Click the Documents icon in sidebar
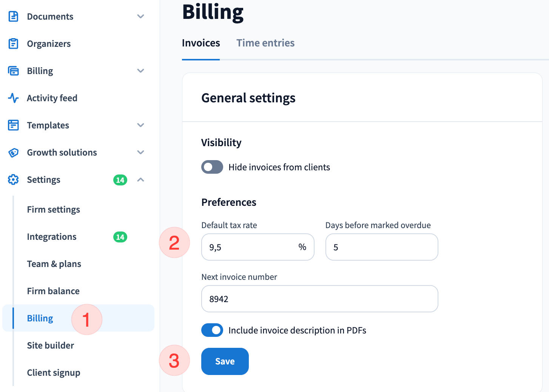Screen dimensions: 549x392 click(14, 17)
